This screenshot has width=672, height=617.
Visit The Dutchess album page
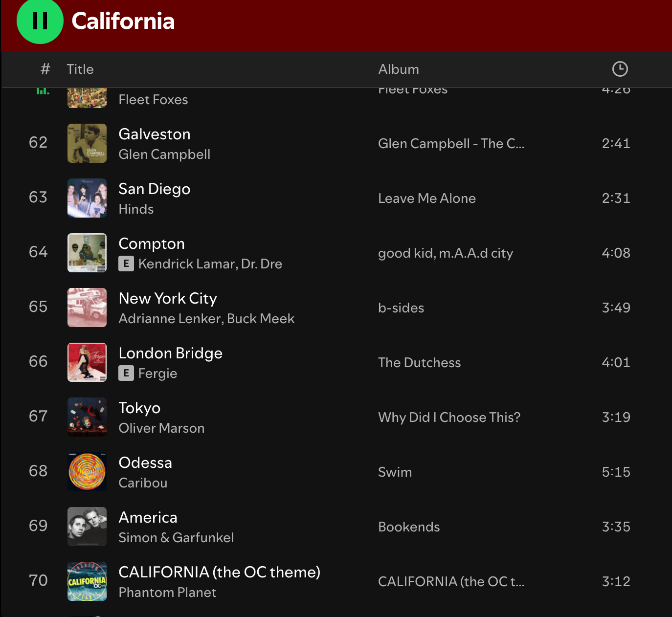pyautogui.click(x=420, y=363)
